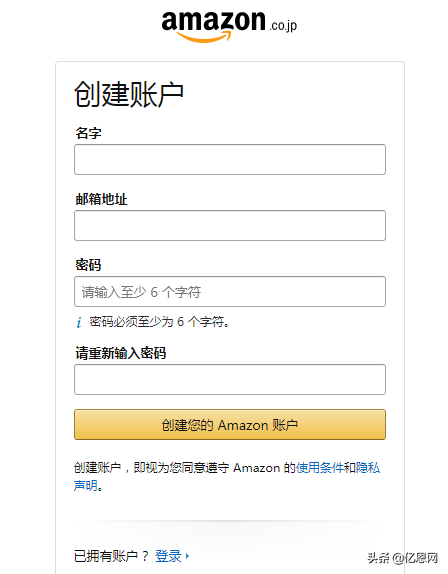Click the 名字 field label
The width and height of the screenshot is (448, 574).
(88, 133)
